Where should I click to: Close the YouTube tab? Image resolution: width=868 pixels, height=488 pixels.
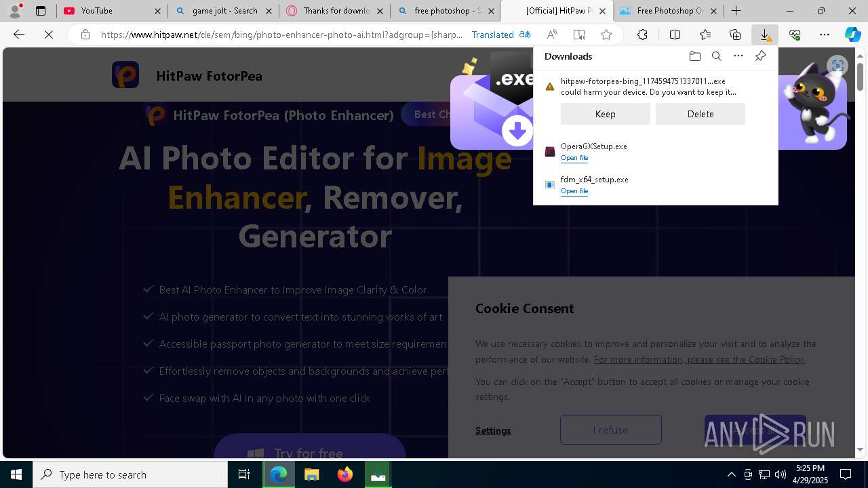[x=157, y=11]
